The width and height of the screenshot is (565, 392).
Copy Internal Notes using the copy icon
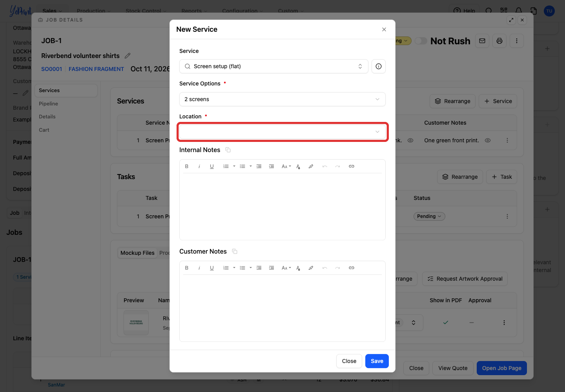[x=228, y=150]
